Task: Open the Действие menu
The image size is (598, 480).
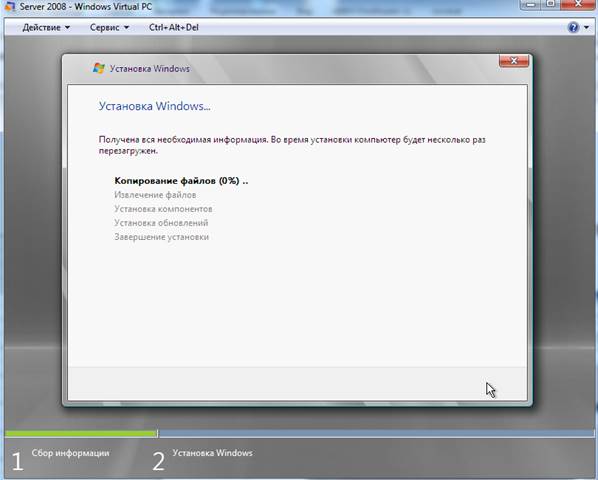Action: tap(46, 27)
